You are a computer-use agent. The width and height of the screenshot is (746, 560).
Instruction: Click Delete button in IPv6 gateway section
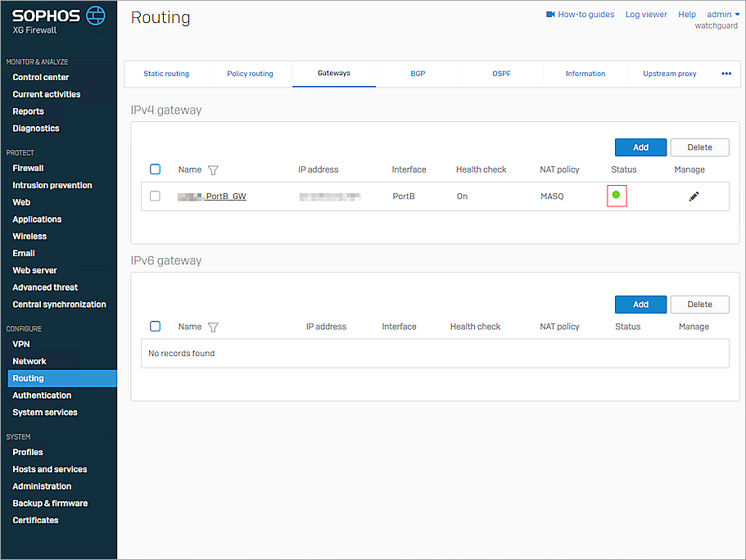699,305
